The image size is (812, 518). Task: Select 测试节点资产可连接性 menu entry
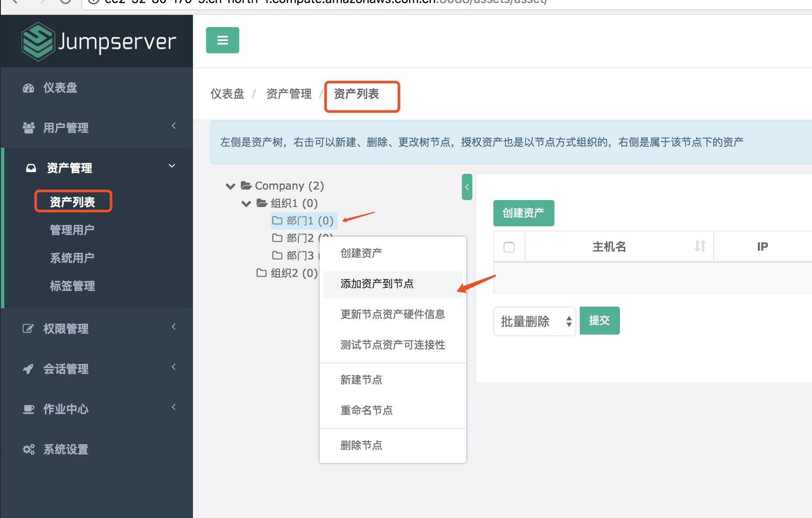point(393,345)
